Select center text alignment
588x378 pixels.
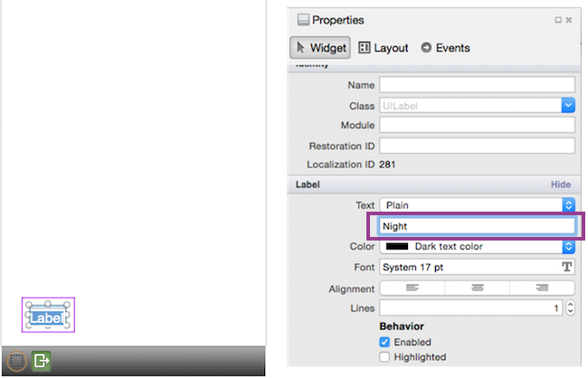click(x=477, y=288)
